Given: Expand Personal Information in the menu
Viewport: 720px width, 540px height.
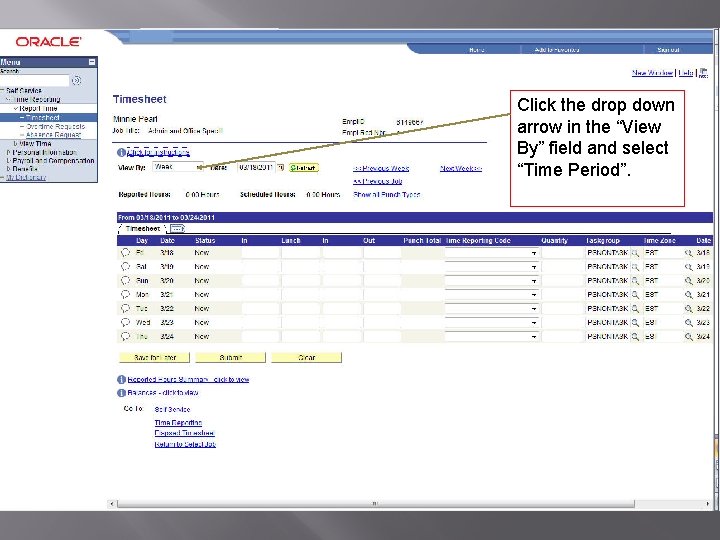Looking at the screenshot, I should (x=8, y=152).
